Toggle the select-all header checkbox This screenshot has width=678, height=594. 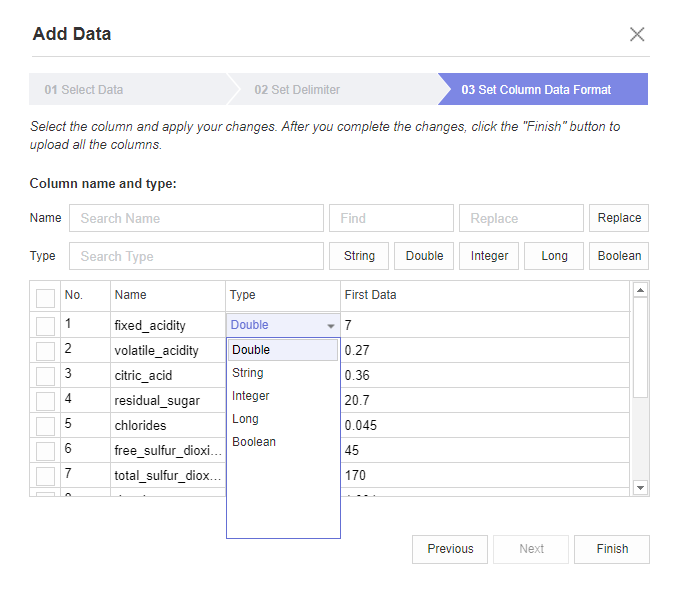[x=45, y=297]
